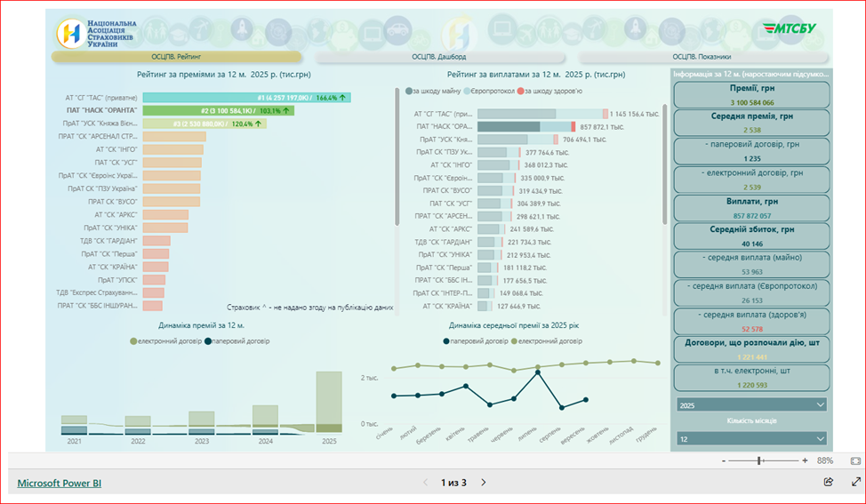Go to the next report page arrow
This screenshot has height=504, width=866.
[484, 483]
